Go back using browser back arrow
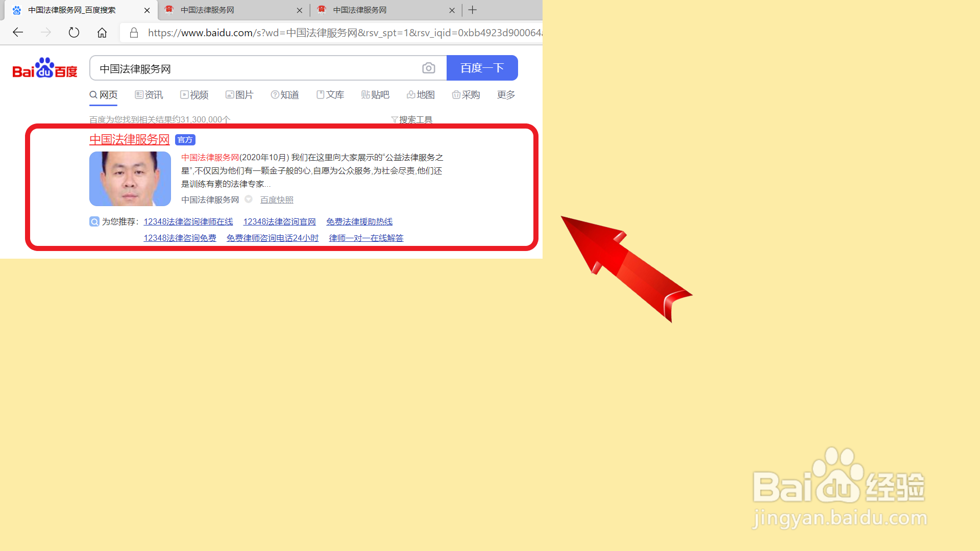This screenshot has width=980, height=551. 18,33
